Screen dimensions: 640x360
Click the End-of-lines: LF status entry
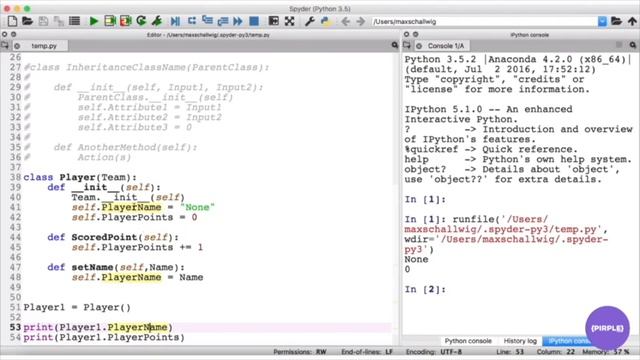(x=367, y=352)
